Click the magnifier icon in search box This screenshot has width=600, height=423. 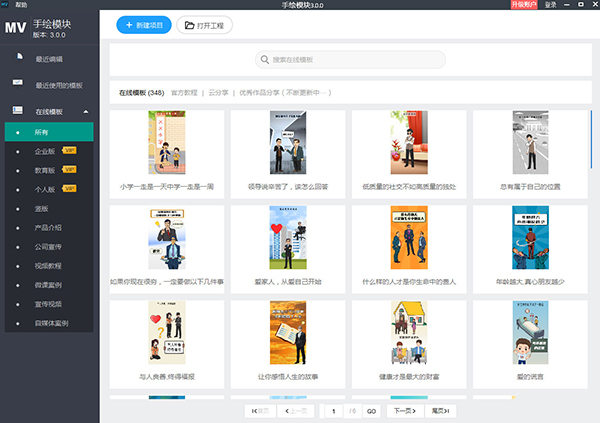[x=263, y=60]
